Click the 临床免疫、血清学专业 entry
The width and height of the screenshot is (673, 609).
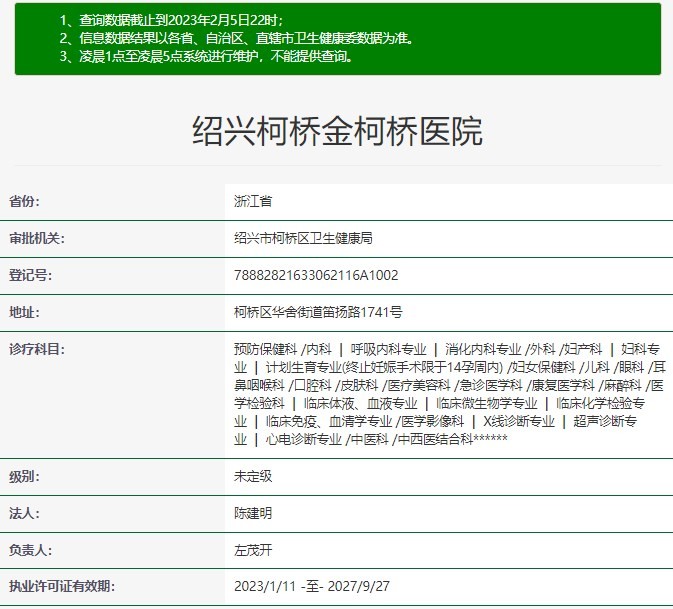(x=329, y=421)
